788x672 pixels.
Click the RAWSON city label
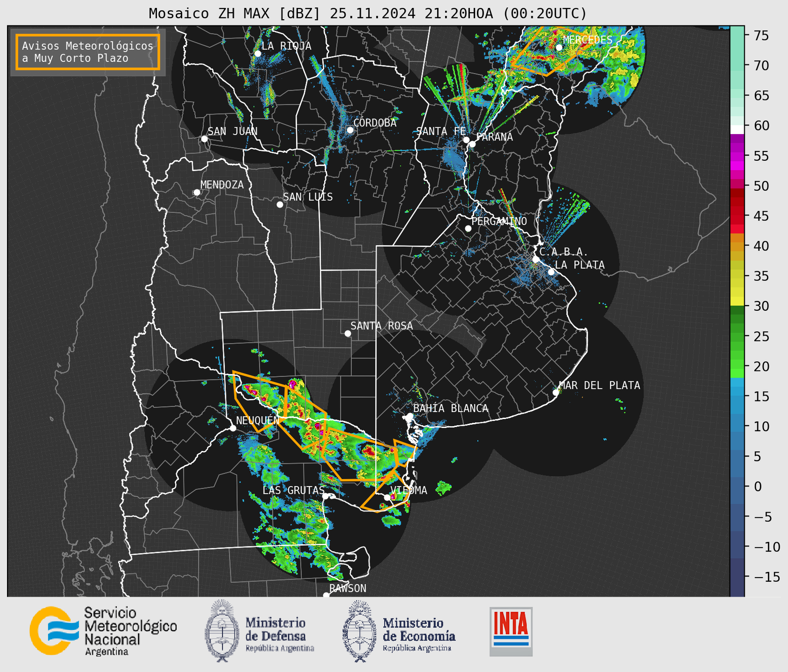[x=348, y=588]
